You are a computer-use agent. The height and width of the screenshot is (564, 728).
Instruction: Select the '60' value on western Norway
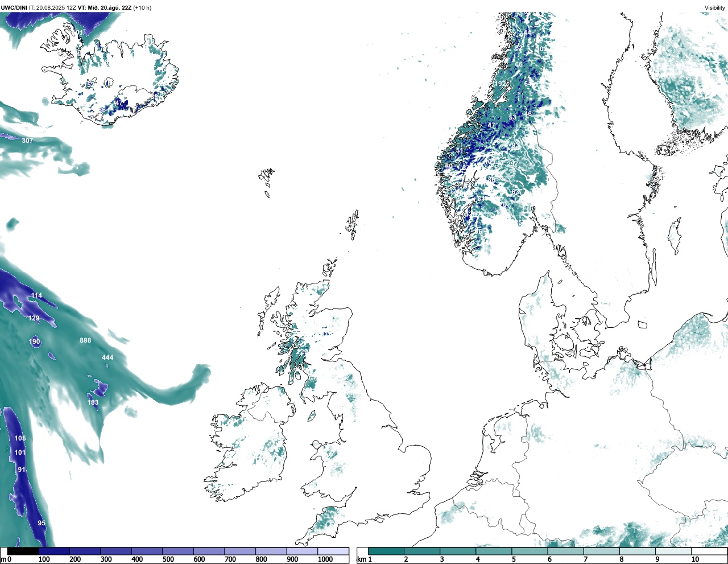click(x=449, y=166)
